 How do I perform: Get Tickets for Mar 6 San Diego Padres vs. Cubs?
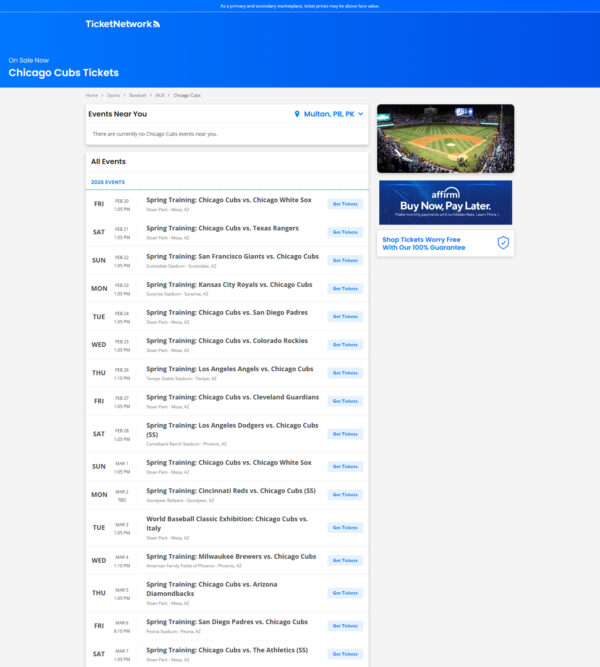345,626
